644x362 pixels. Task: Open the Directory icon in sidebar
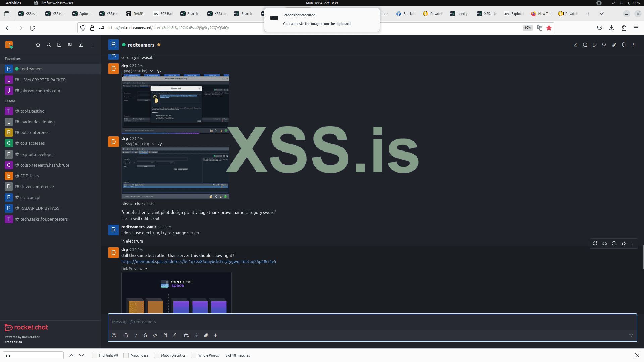[59, 45]
